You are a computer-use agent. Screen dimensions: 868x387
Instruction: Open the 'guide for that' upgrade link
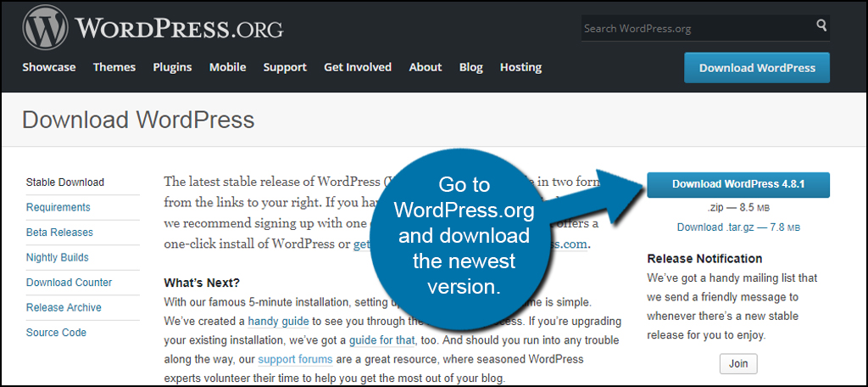click(382, 339)
